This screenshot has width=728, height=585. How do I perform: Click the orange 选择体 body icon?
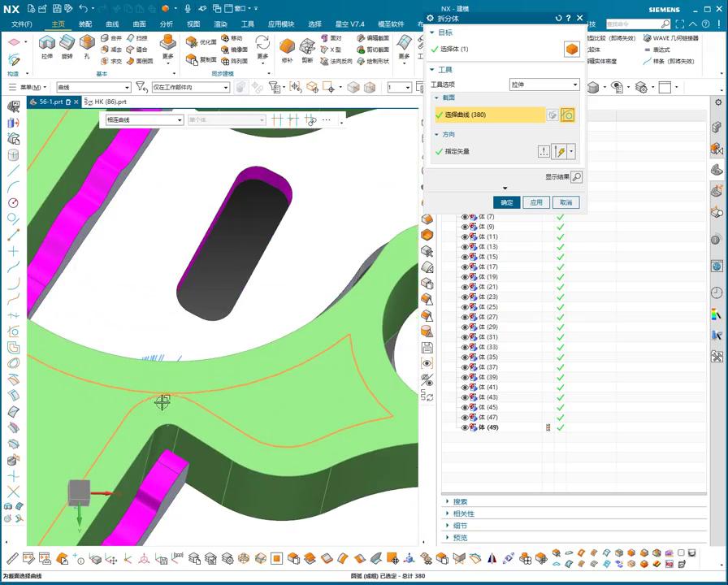(572, 50)
